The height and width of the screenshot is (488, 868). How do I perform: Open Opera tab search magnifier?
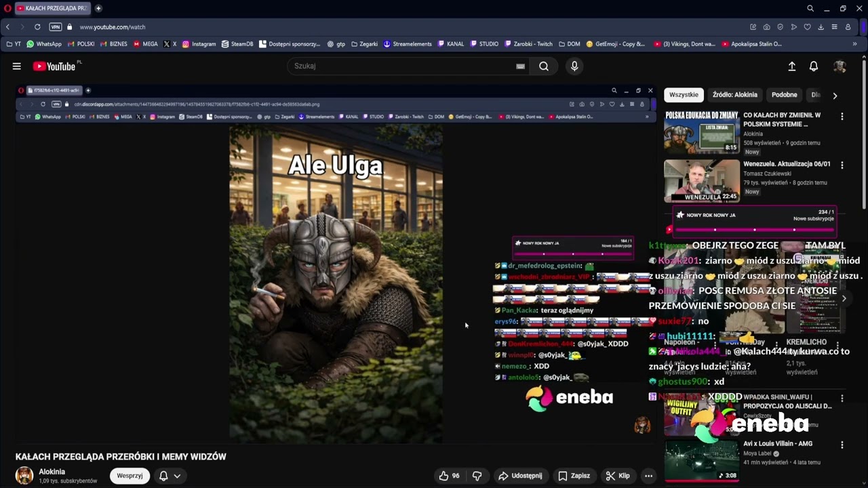tap(810, 8)
